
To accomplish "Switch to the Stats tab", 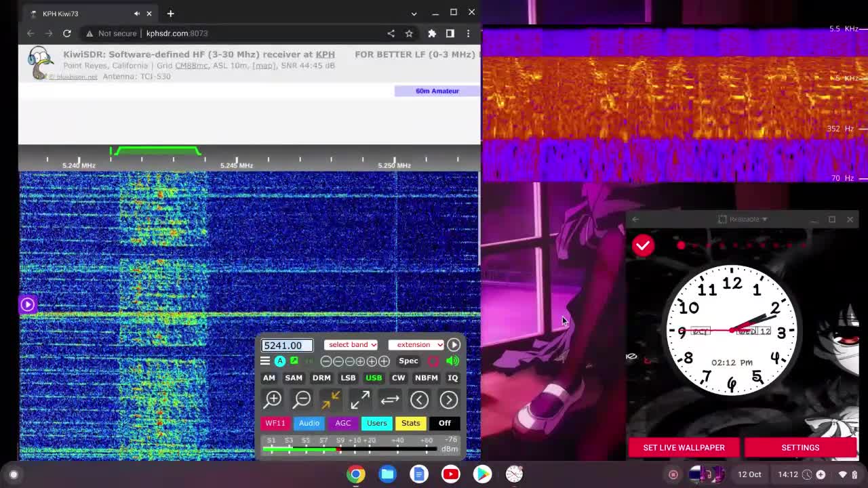I will [x=411, y=423].
